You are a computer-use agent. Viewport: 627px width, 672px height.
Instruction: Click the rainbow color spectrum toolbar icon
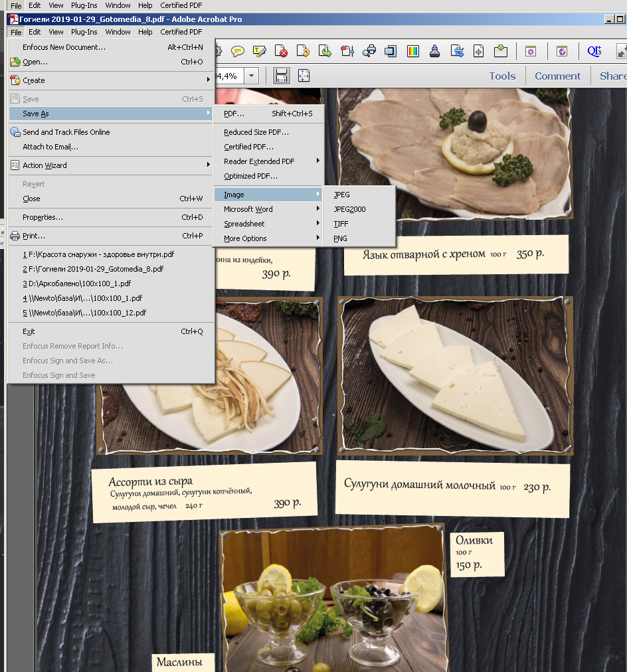pos(412,51)
